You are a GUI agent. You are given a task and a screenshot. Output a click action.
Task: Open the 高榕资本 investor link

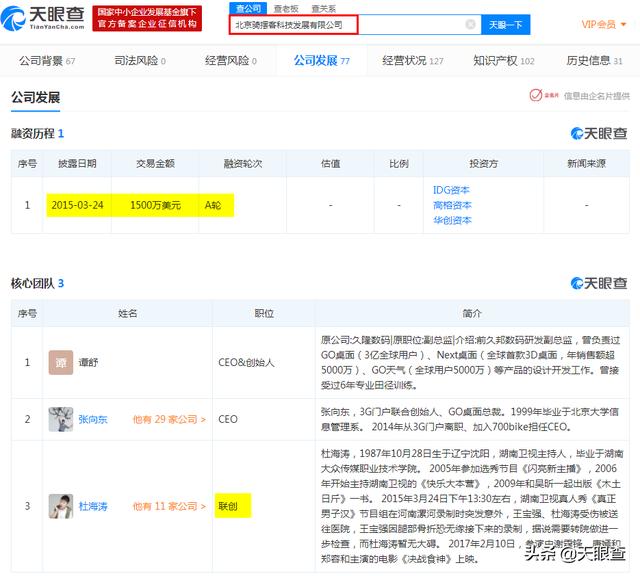click(x=452, y=205)
